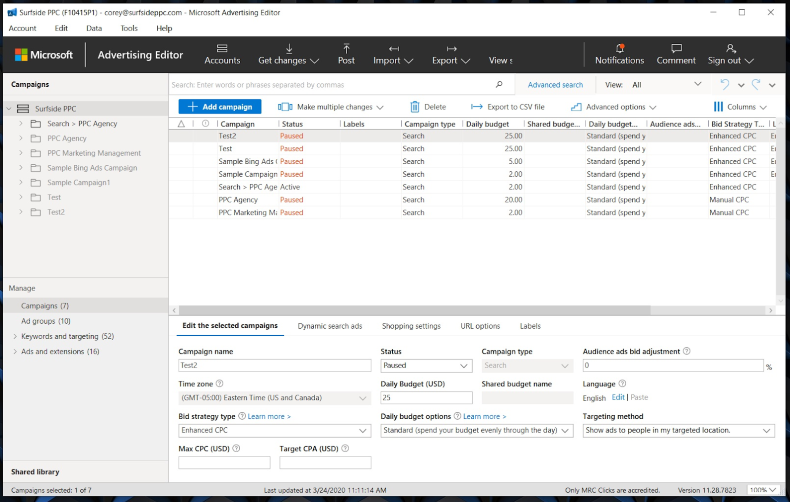Open the Data menu
Screen dimensions: 790x502
pos(94,28)
